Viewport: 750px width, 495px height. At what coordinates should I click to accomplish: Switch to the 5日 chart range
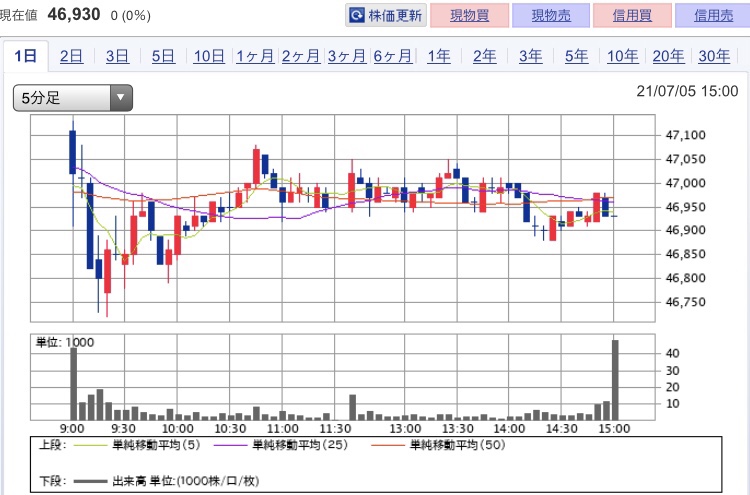point(163,56)
